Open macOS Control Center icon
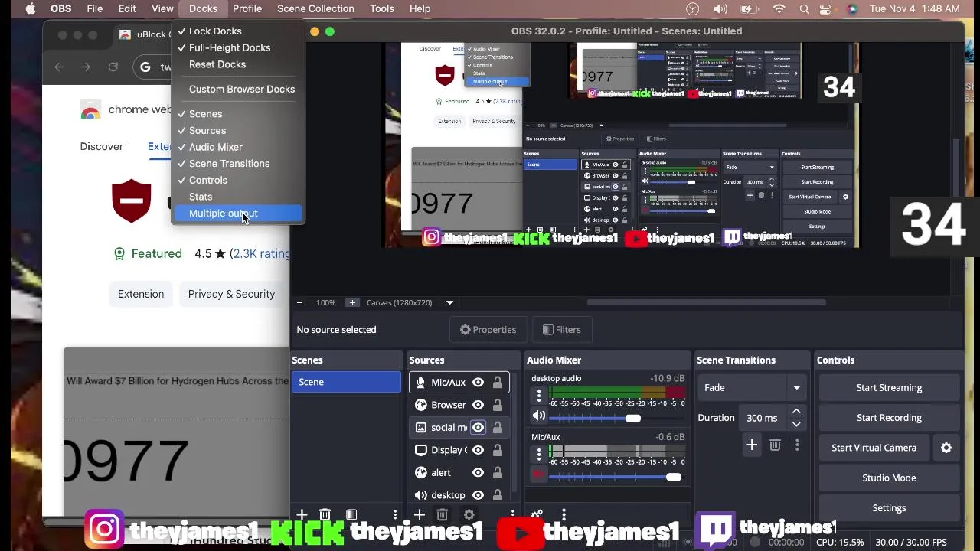The width and height of the screenshot is (980, 551). (x=825, y=8)
